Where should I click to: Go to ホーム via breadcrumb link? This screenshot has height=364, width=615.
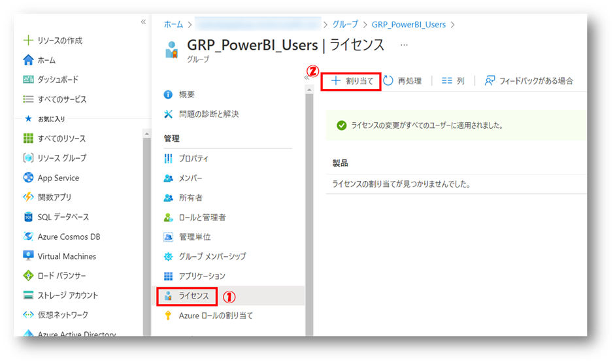click(173, 24)
